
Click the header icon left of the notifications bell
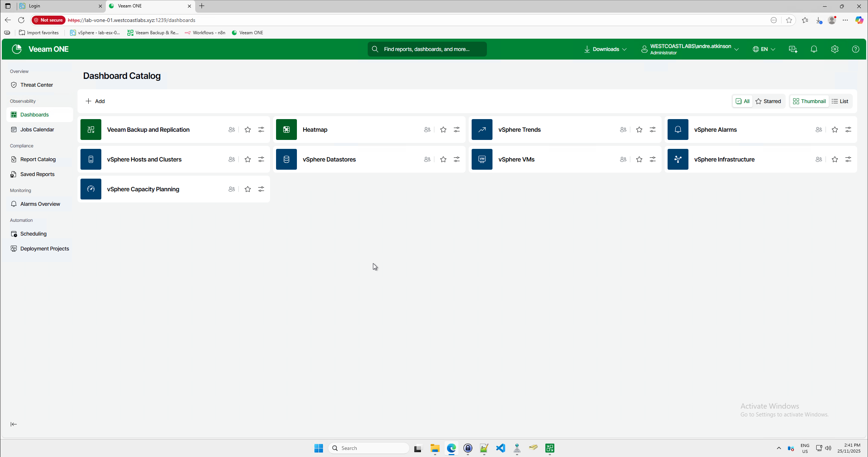[x=793, y=49]
